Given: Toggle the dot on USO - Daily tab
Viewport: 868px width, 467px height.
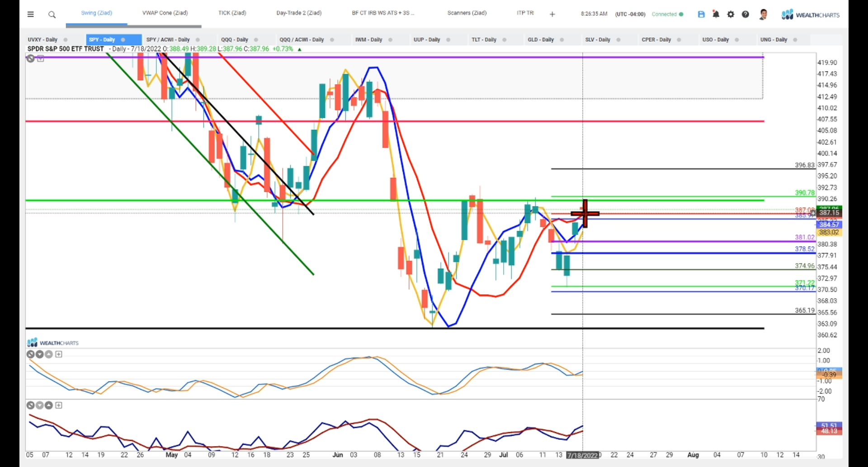Looking at the screenshot, I should [x=736, y=40].
